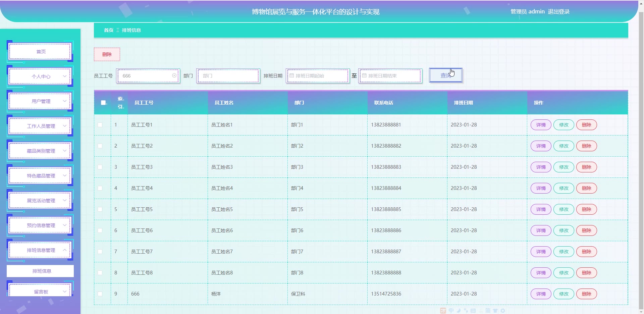The image size is (644, 314).
Task: Click 删除 for 员工工号3 row
Action: click(x=587, y=167)
